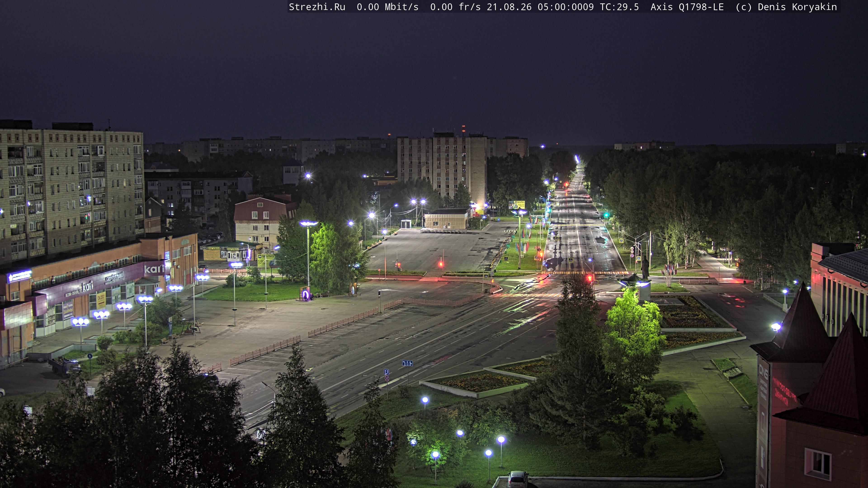Select the 0.00 fr/s frame rate value
Viewport: 868px width, 488px height.
tap(455, 7)
